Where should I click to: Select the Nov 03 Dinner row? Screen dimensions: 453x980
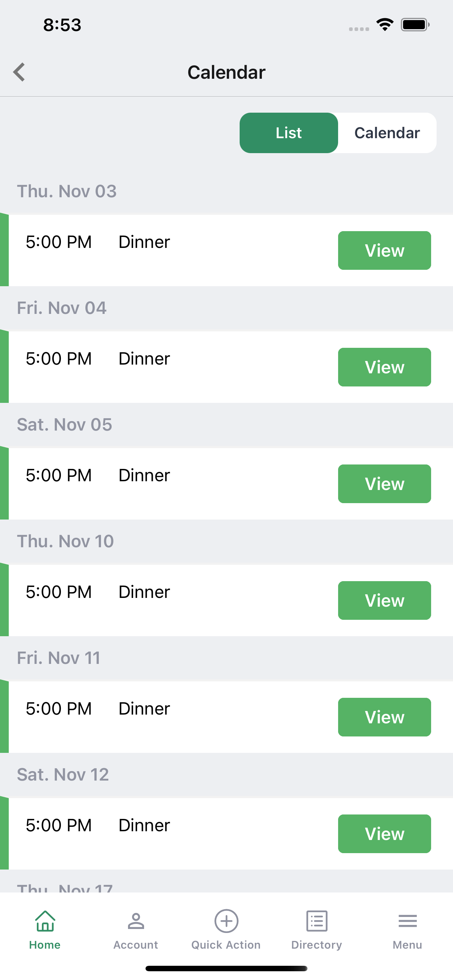(x=226, y=250)
